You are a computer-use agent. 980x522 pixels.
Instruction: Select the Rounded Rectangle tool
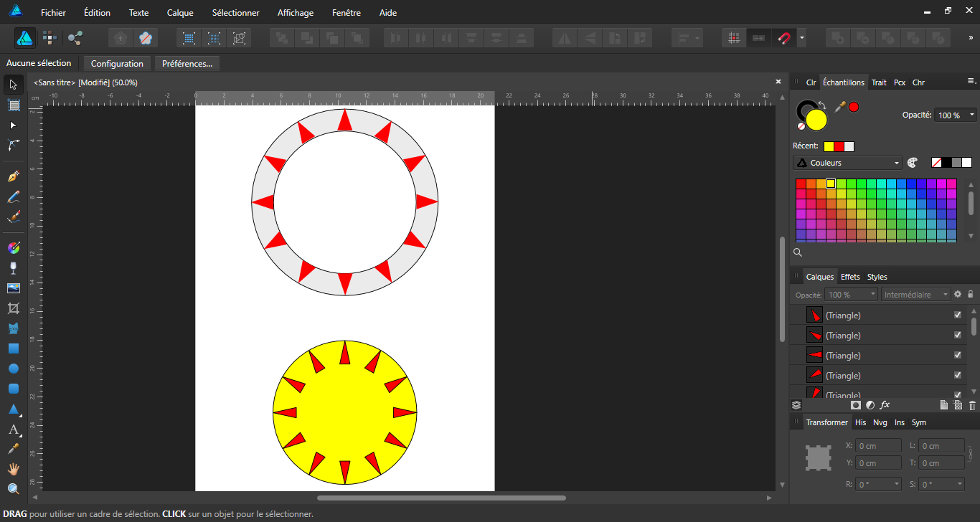13,389
